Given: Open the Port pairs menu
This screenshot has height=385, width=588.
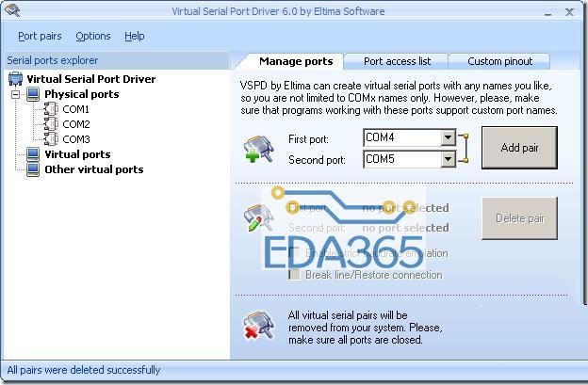Looking at the screenshot, I should click(x=40, y=36).
